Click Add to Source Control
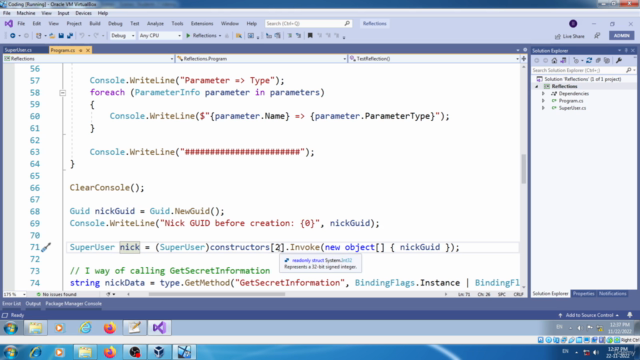Screen dimensions: 640x360 pos(589,315)
